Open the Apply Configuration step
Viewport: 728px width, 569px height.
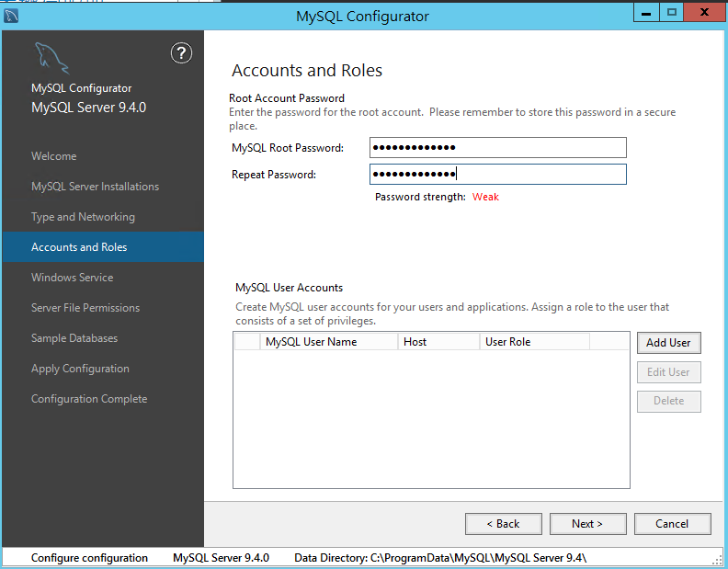tap(80, 369)
